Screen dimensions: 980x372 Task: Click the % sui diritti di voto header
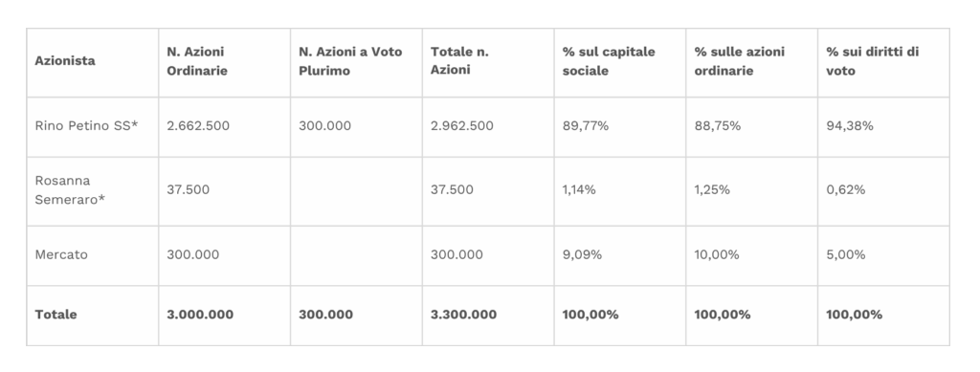click(x=873, y=61)
